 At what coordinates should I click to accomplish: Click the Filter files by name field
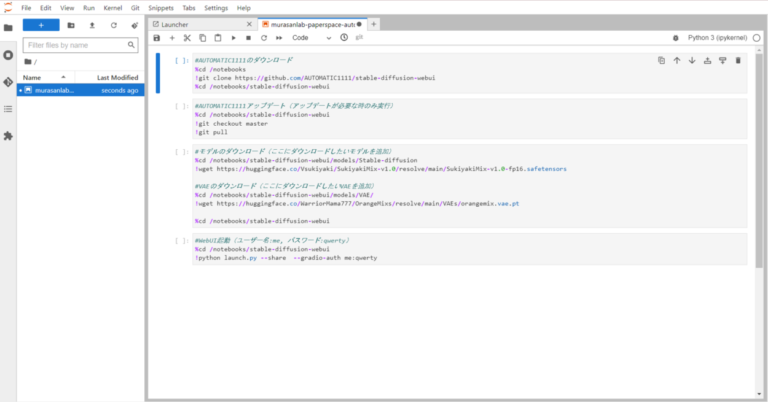(80, 45)
